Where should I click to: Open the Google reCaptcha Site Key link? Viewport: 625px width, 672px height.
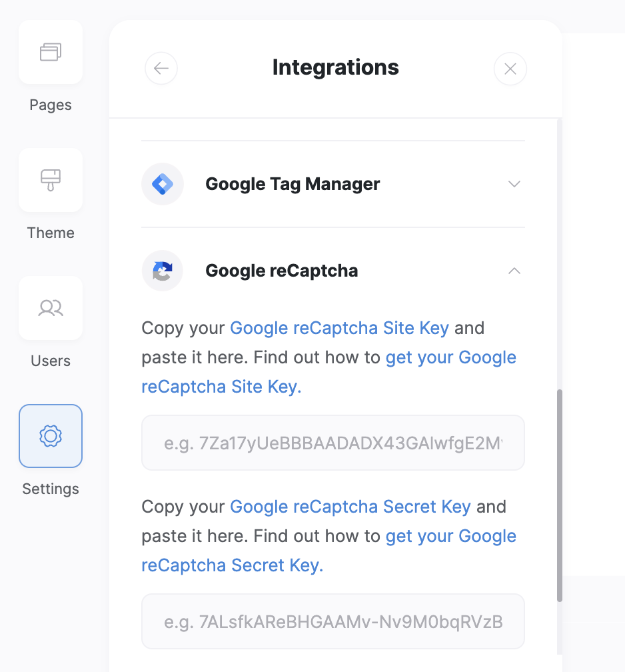340,328
